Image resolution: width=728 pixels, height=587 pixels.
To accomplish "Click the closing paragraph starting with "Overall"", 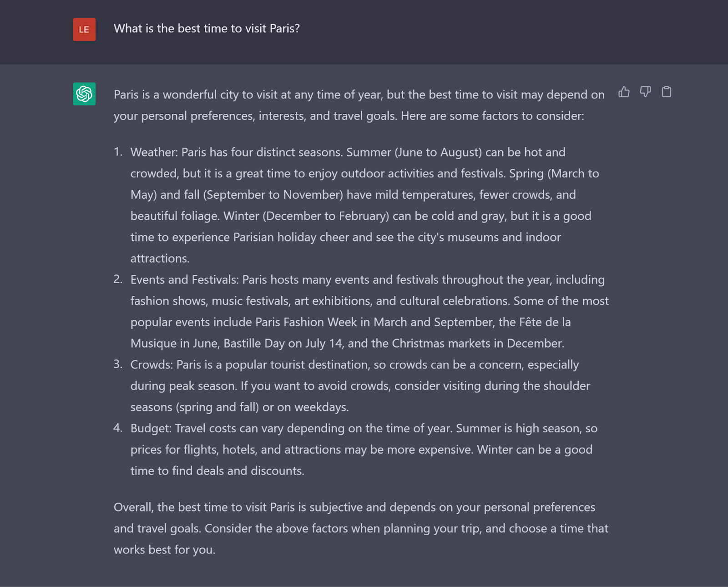I will 360,528.
